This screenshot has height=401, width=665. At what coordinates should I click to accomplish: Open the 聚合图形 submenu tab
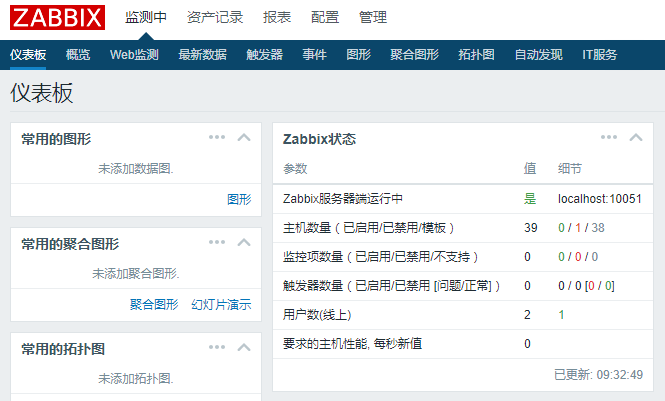click(414, 55)
